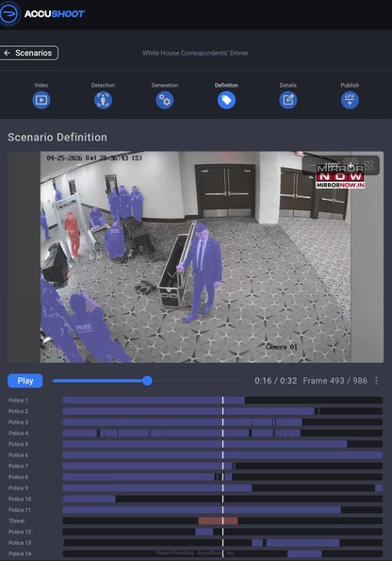392x561 pixels.
Task: Zoom in the video with plus icon
Action: pos(351,165)
